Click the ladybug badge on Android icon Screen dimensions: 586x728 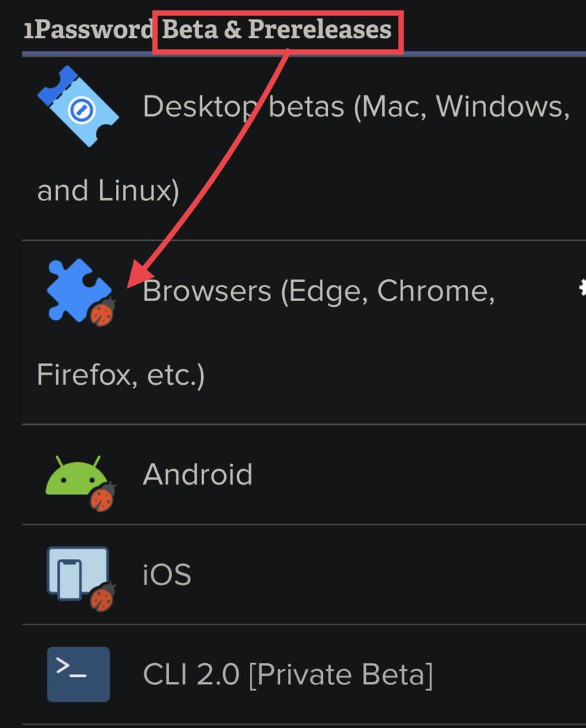[x=103, y=497]
